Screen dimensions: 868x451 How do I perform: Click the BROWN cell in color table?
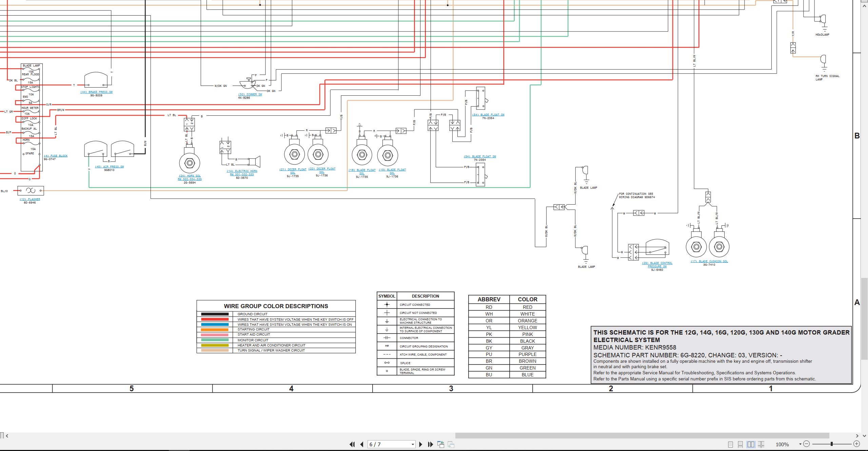[528, 361]
